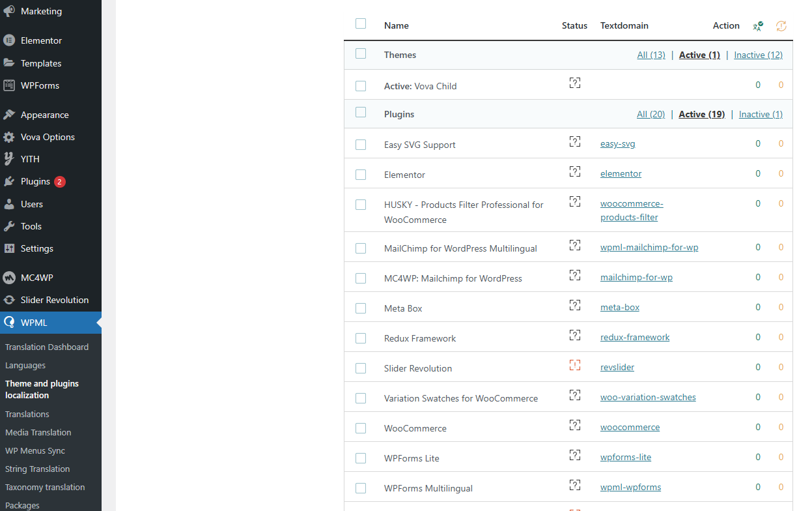Select all Themes with section checkbox
The image size is (812, 511).
361,54
